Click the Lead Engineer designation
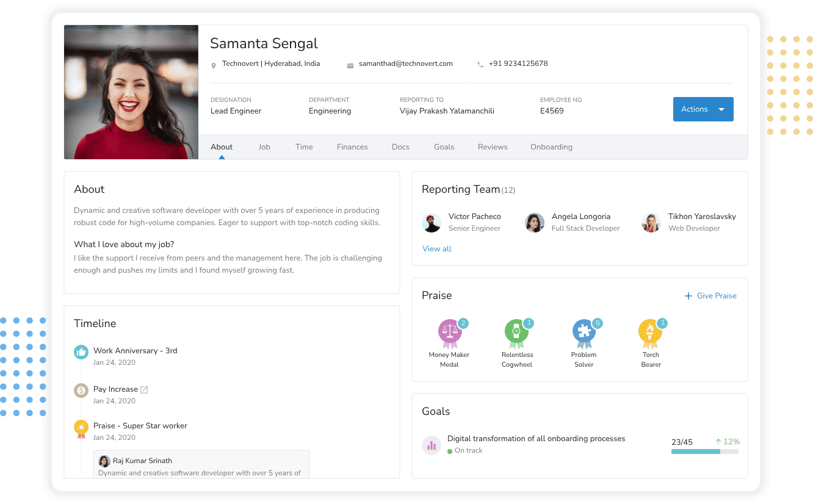 click(x=236, y=111)
